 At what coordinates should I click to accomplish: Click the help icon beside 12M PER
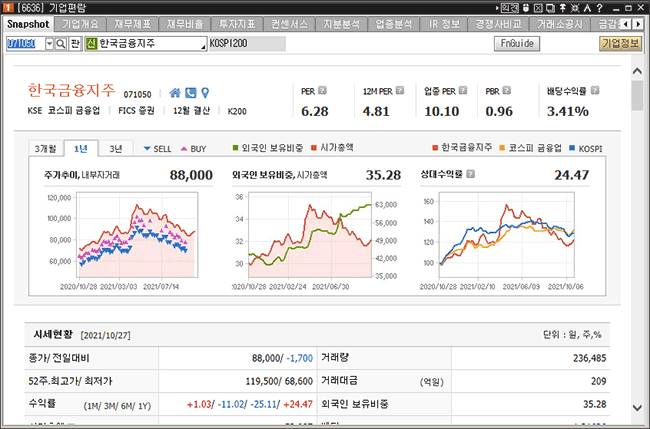coord(400,90)
